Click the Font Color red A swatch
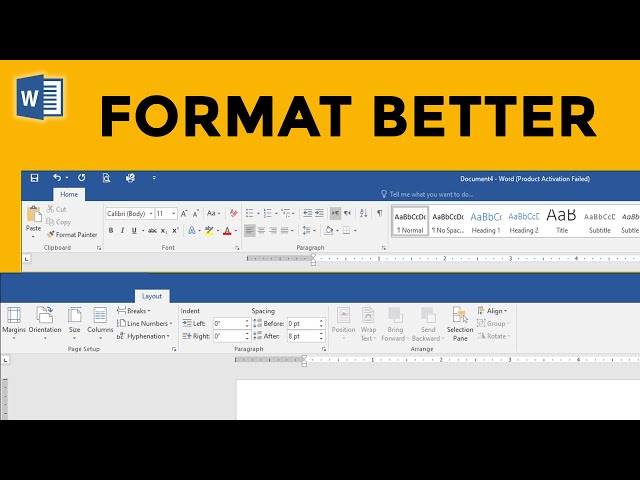The image size is (640, 480). 227,231
